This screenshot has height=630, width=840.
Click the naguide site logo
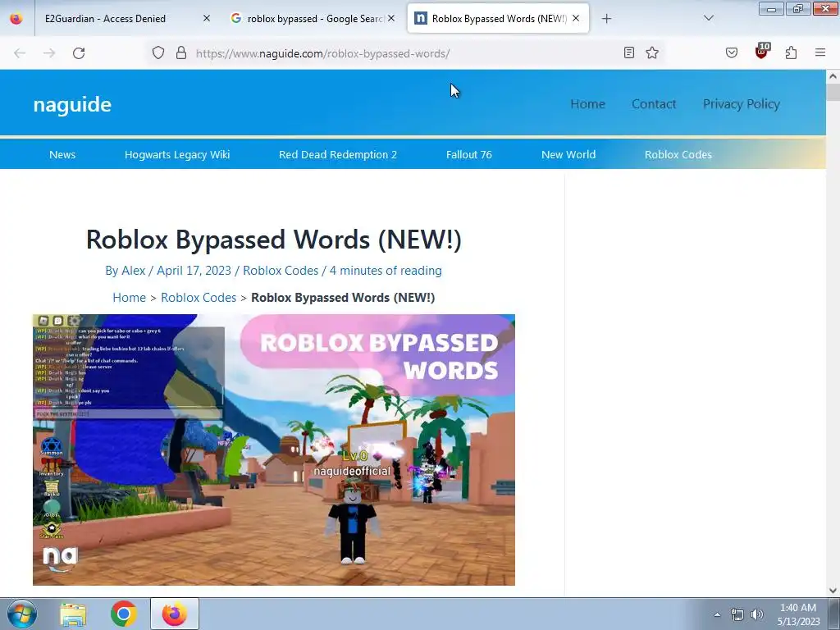tap(72, 104)
